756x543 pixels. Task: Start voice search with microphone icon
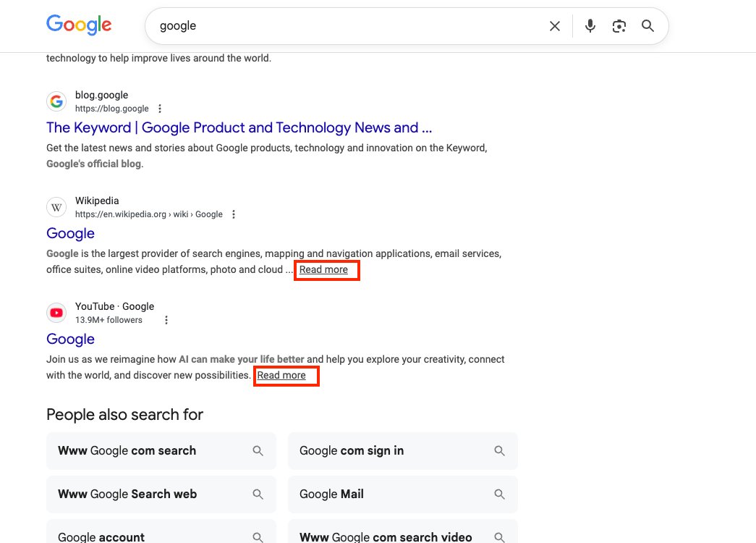click(590, 26)
